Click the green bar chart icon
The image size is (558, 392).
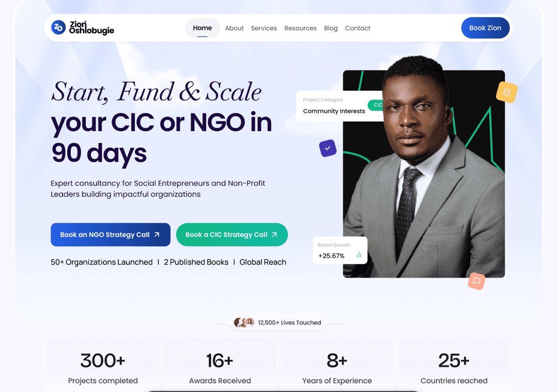(359, 255)
